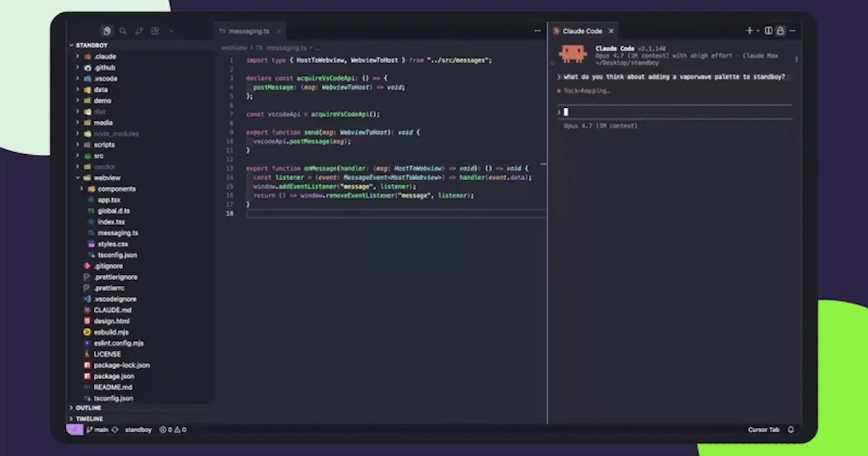
Task: Open the remote window indicator in status bar
Action: [x=75, y=429]
